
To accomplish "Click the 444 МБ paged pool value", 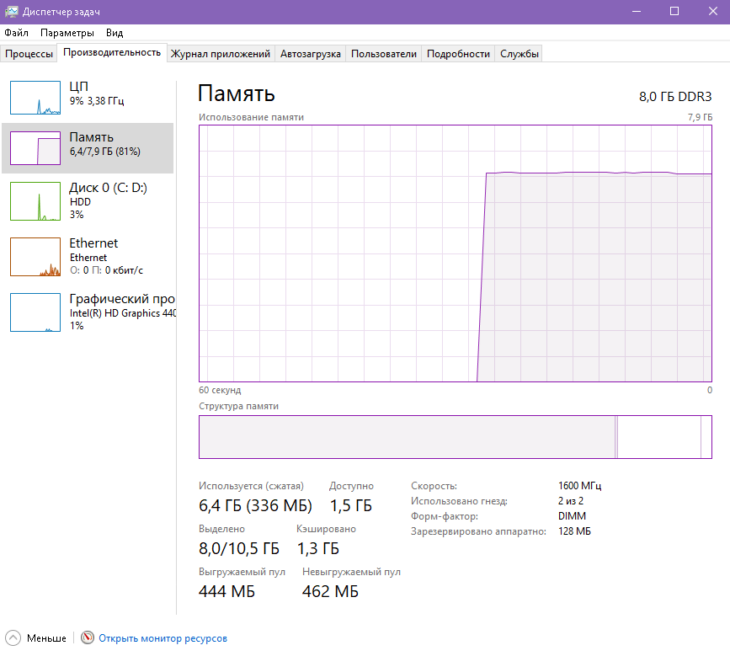I will [x=227, y=591].
